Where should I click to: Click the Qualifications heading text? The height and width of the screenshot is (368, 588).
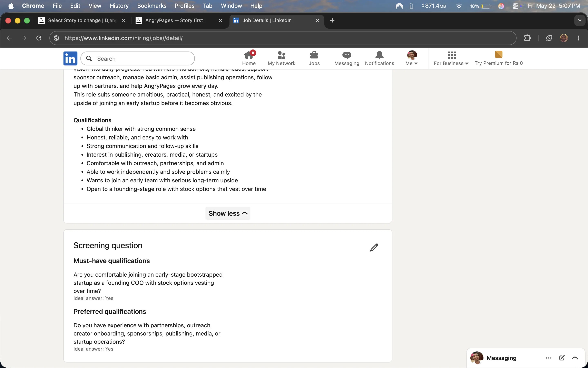click(x=92, y=120)
